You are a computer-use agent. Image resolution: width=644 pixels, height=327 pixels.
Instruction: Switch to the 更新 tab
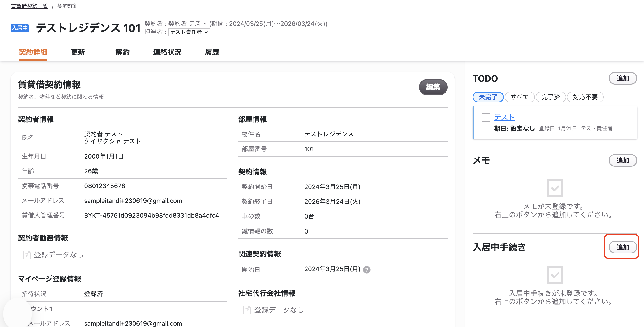[78, 52]
